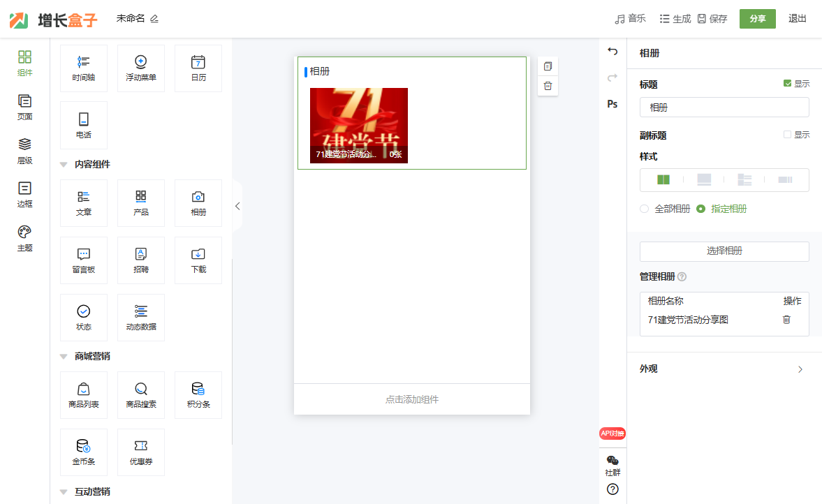
Task: Add the 日历 calendar component
Action: tap(198, 68)
